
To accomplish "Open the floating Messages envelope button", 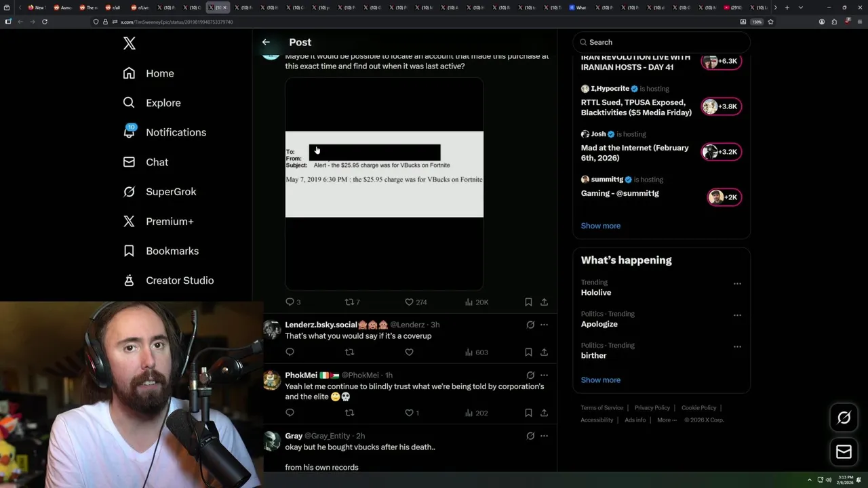I will pyautogui.click(x=844, y=452).
